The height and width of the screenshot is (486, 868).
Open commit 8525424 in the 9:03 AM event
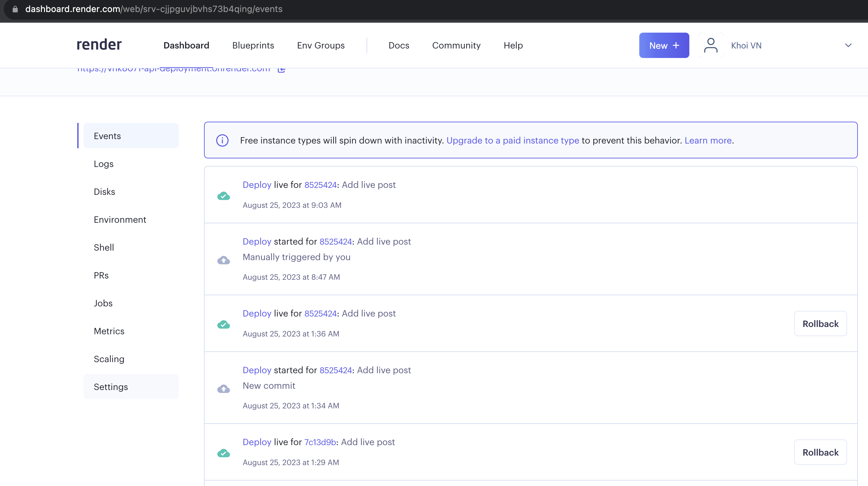(321, 185)
